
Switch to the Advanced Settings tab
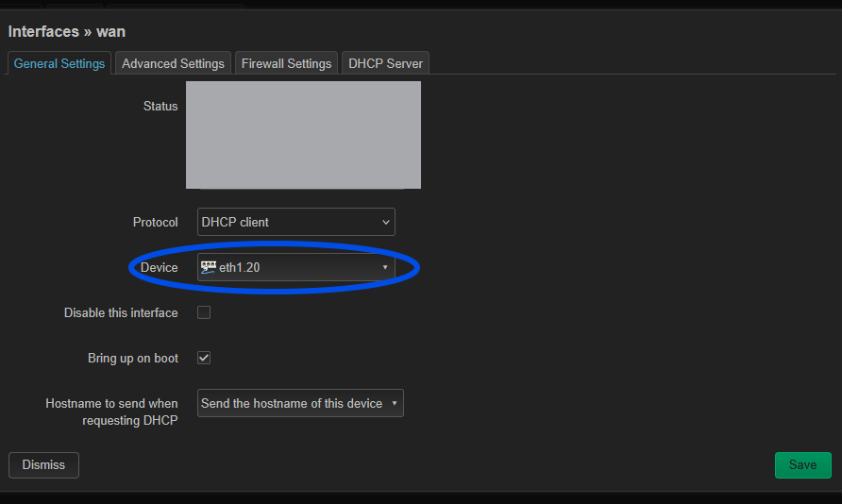173,63
